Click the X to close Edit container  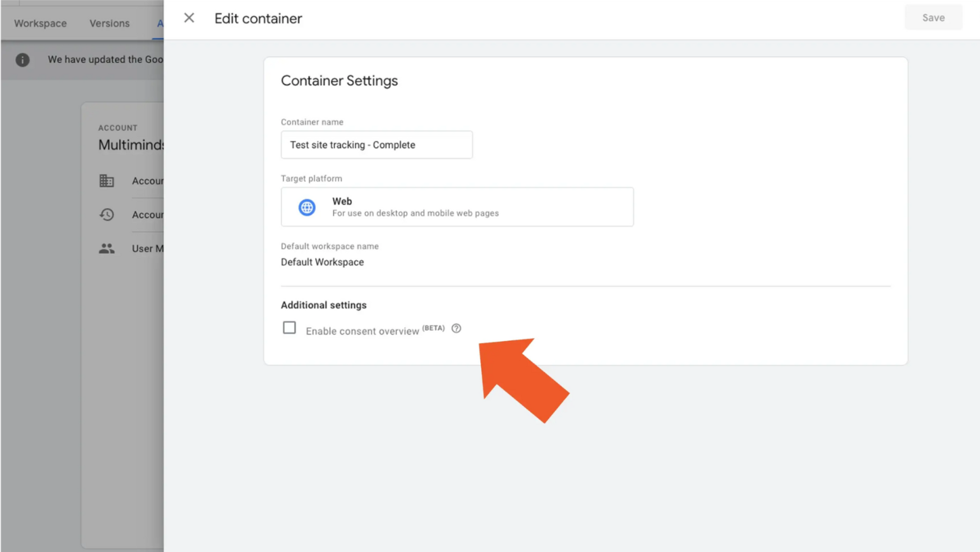(189, 18)
